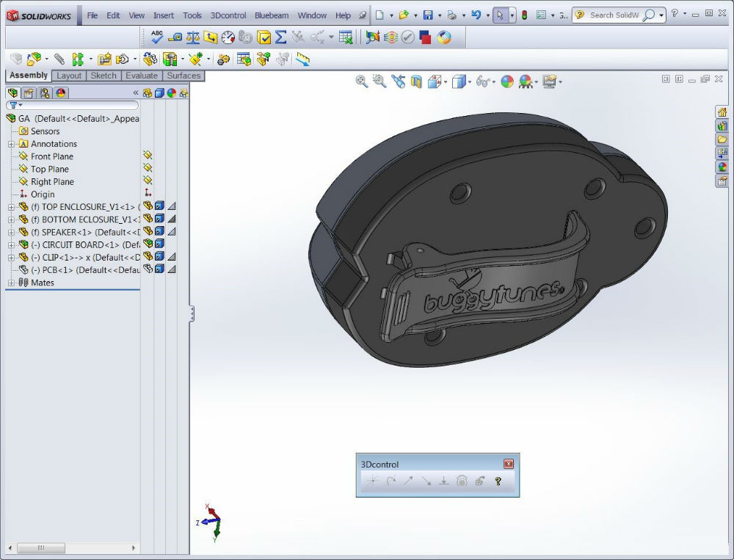Close the 3Dcontrol floating toolbar
The image size is (734, 560).
pyautogui.click(x=508, y=464)
